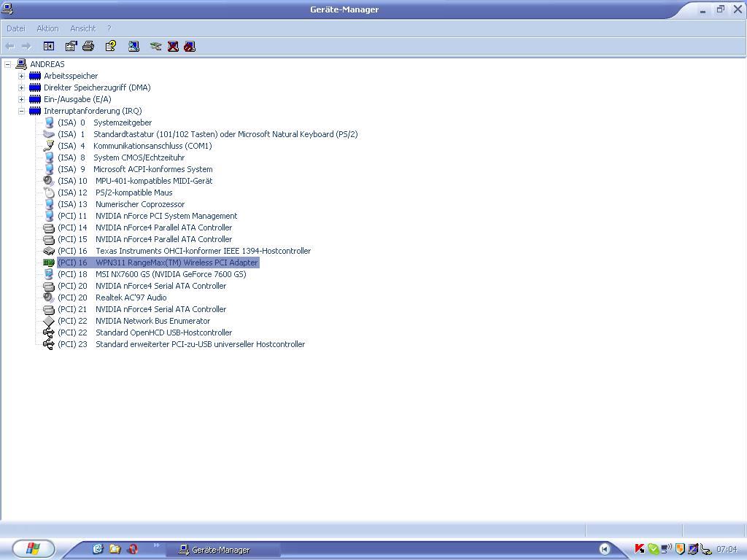Select Numerischer Coprozessor entry
Viewport: 747px width, 560px height.
[121, 204]
